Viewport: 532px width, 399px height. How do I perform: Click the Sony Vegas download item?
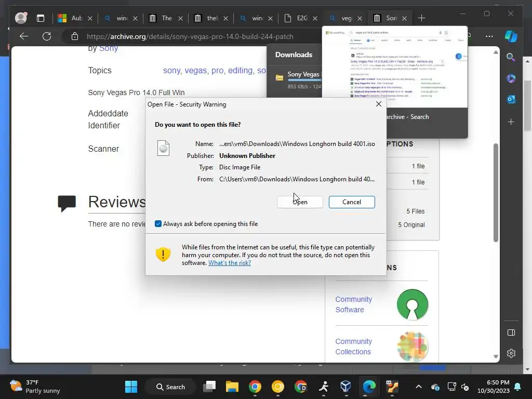(295, 81)
